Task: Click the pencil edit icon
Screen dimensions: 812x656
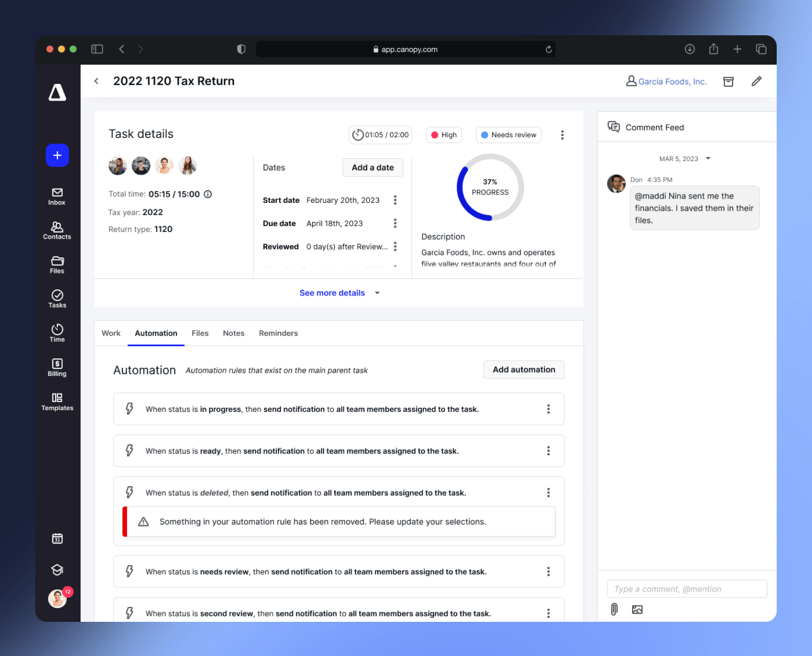Action: (x=756, y=82)
